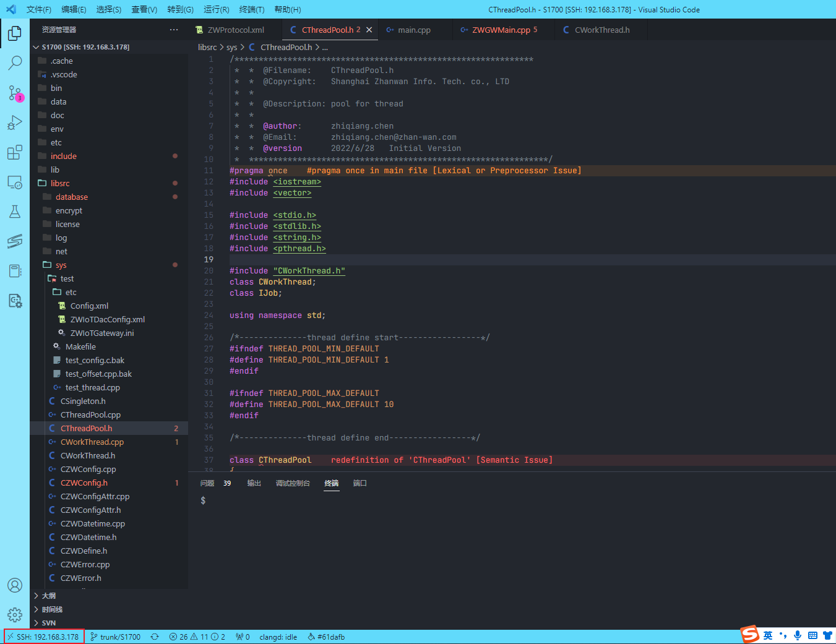Click the notebook icon in the activity bar
This screenshot has height=644, width=836.
15,271
